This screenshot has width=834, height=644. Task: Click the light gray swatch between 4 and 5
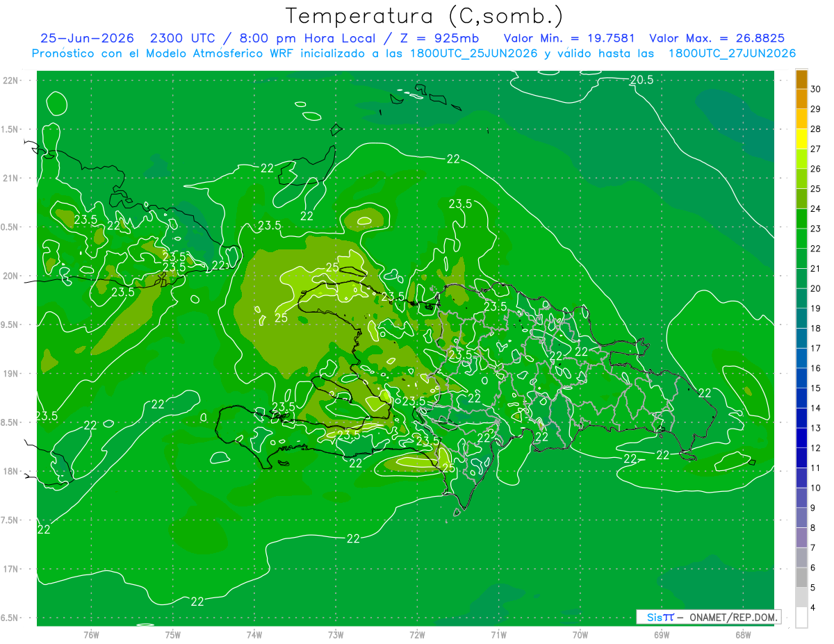click(801, 597)
